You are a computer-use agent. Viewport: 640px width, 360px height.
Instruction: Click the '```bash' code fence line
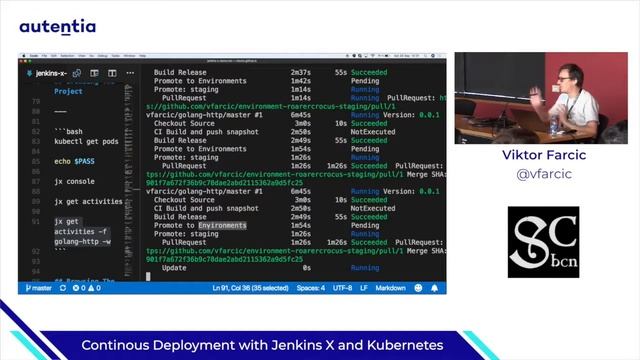tap(68, 131)
